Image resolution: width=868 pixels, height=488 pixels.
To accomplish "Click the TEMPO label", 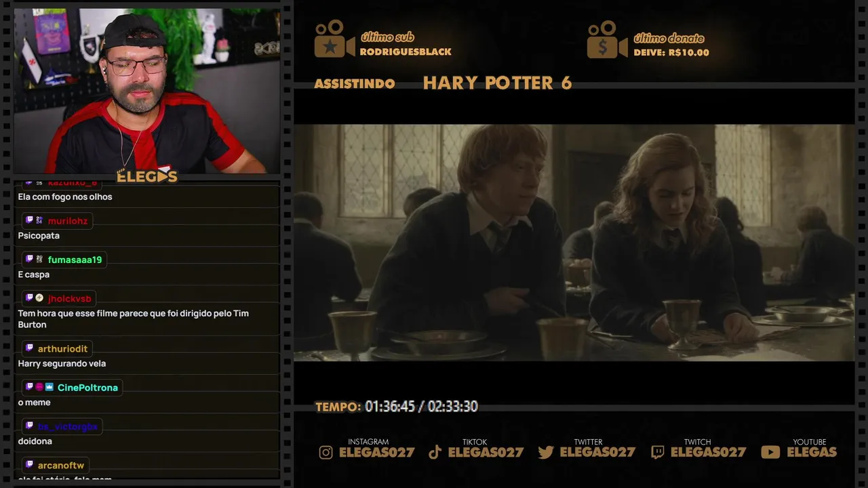I will [338, 407].
